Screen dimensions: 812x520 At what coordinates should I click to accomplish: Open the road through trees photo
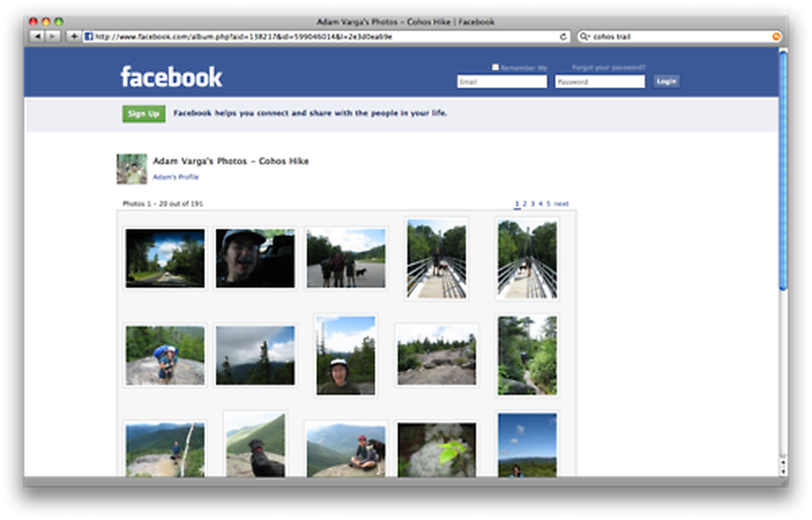point(165,258)
